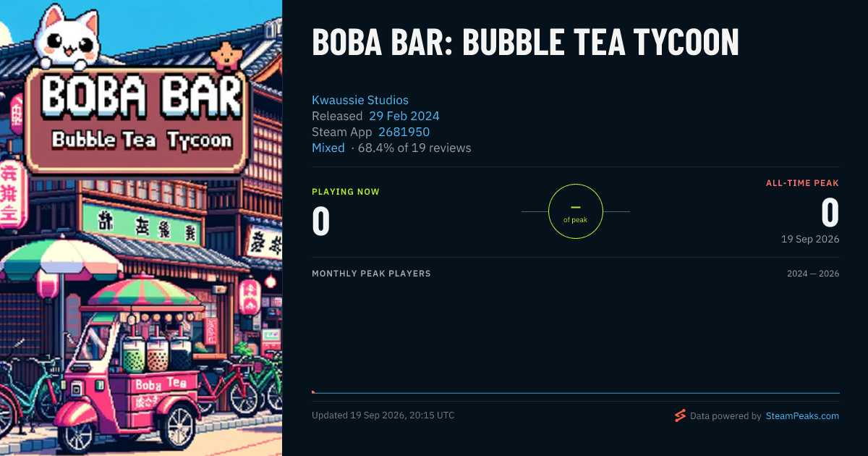Open Steam App ID 2681950 link
This screenshot has width=868, height=456.
click(404, 132)
